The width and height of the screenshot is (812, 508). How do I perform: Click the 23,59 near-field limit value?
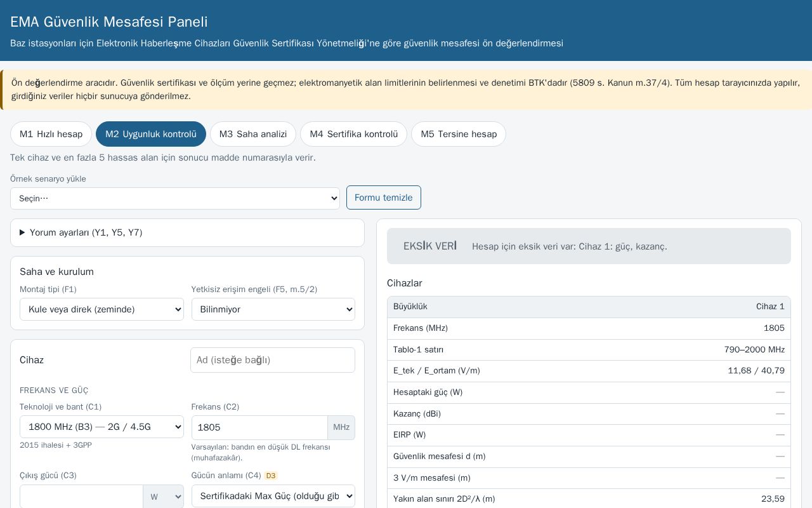point(773,499)
